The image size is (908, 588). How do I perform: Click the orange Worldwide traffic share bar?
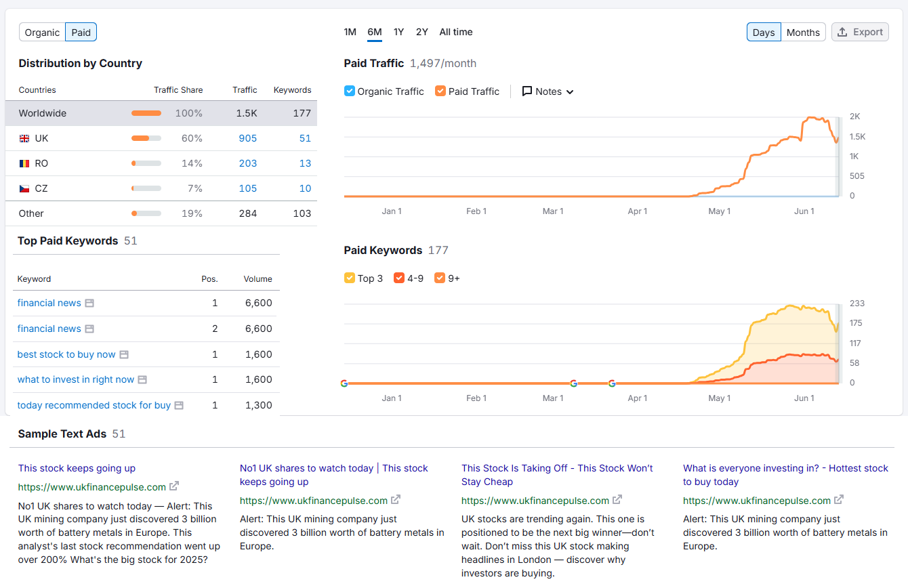pyautogui.click(x=146, y=113)
